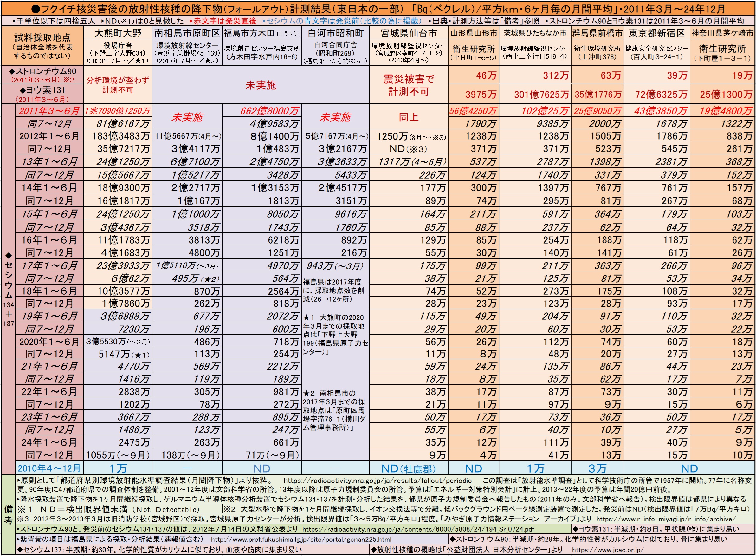Open the r-info-miyagi.jp archive URL
The image size is (756, 556).
pyautogui.click(x=666, y=519)
